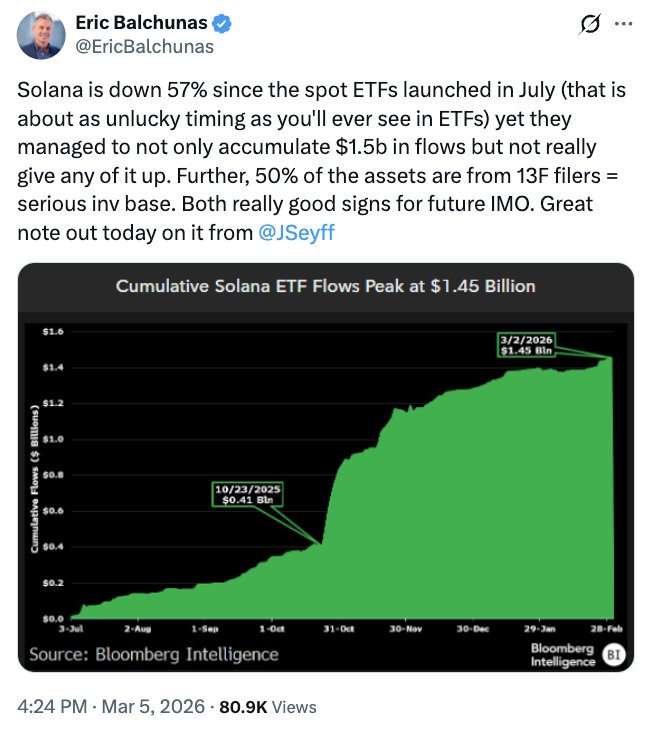
Task: Click the chart title about Solana ETF flows
Action: pyautogui.click(x=325, y=286)
